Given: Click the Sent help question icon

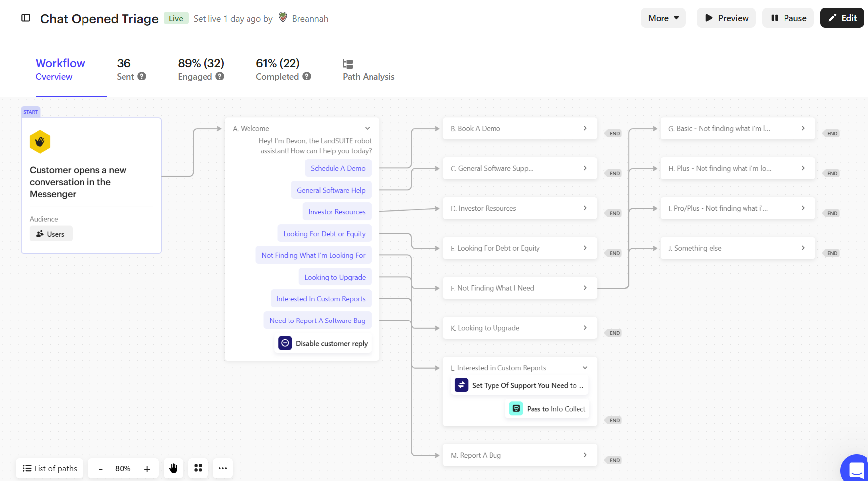Looking at the screenshot, I should coord(142,76).
